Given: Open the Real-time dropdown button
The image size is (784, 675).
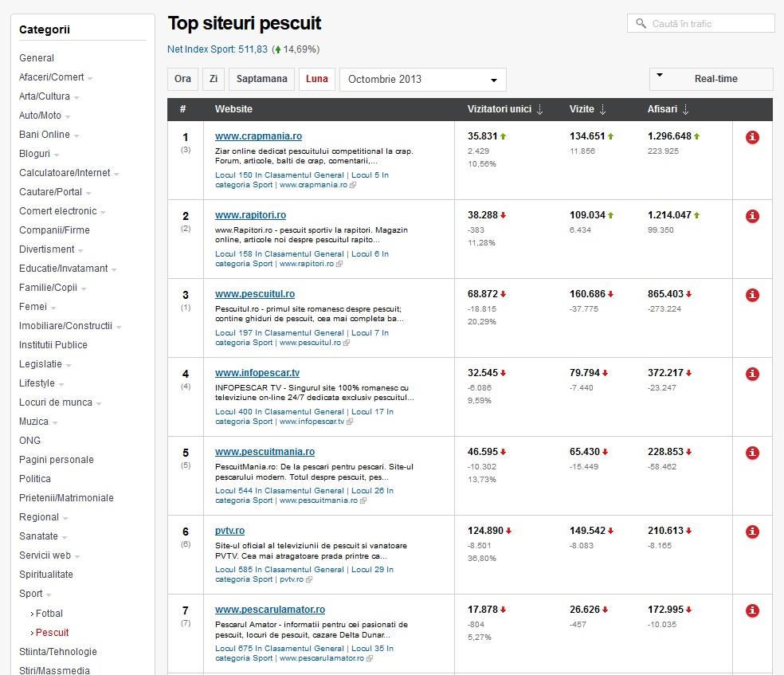Looking at the screenshot, I should (x=711, y=79).
